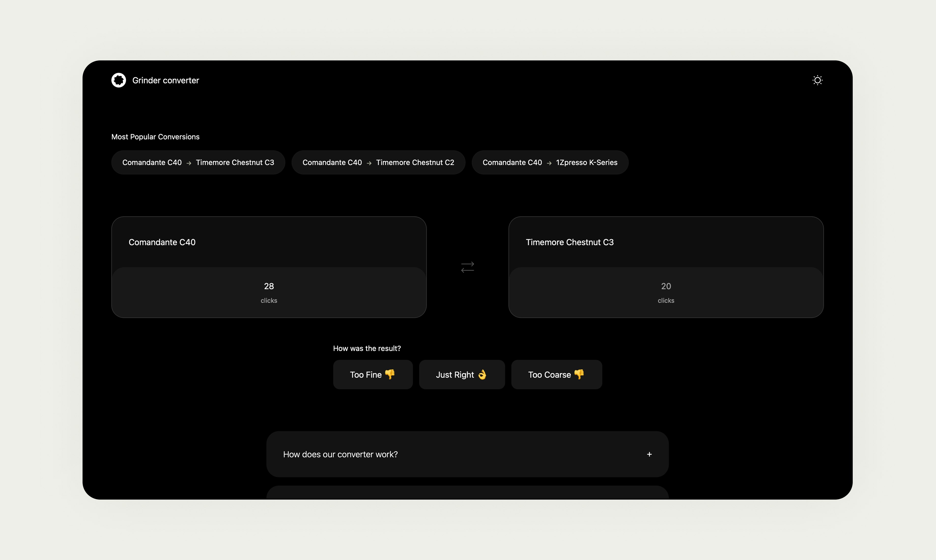Image resolution: width=936 pixels, height=560 pixels.
Task: Select Comandante C40 to 1Zpresso K-Series preset
Action: [550, 162]
